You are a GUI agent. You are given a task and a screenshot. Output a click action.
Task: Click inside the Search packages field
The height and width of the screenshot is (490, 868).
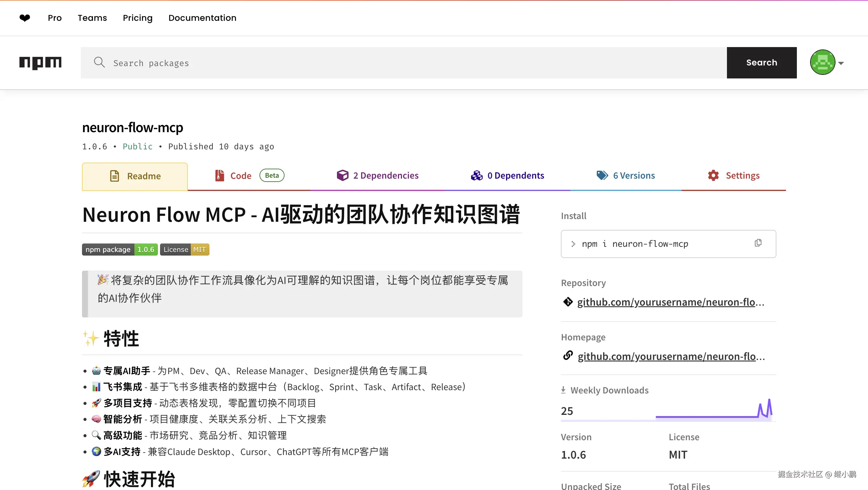(x=236, y=63)
